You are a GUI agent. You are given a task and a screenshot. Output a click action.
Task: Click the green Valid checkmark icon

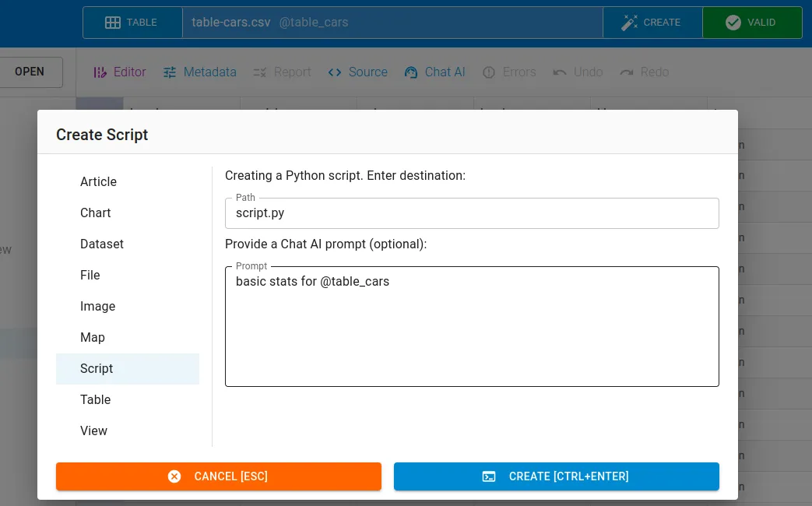point(733,23)
